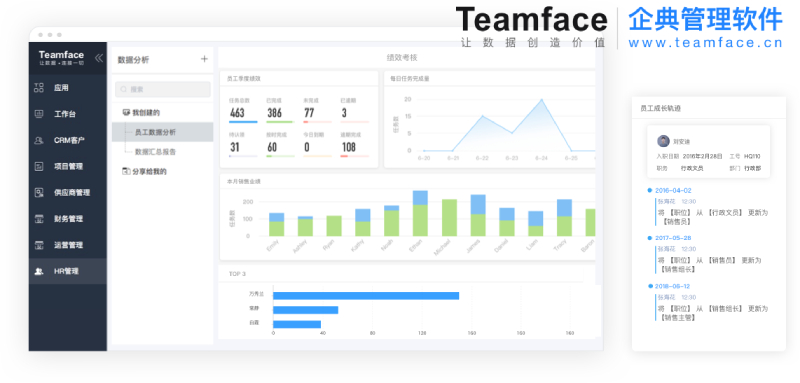
Task: Open the 应用 apps grid icon
Action: (39, 88)
